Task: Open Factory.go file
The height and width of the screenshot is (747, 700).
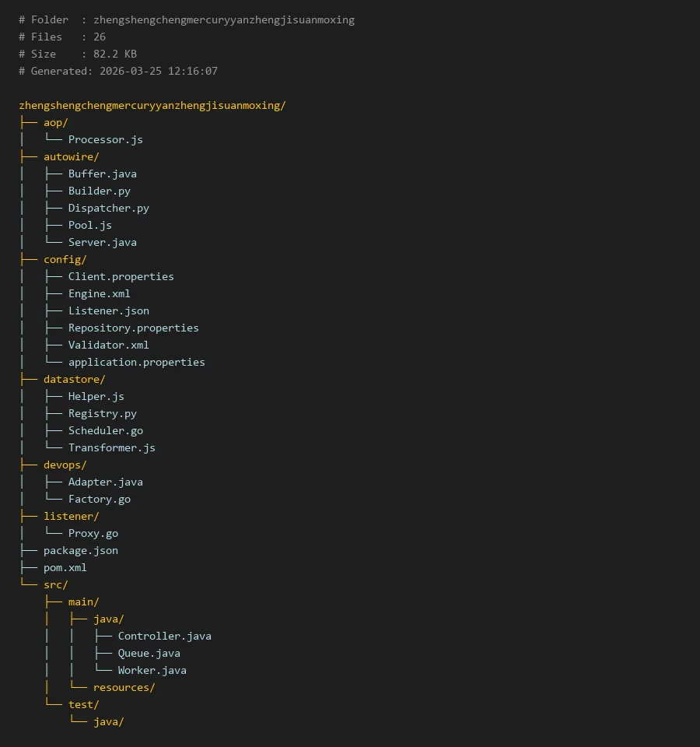Action: point(99,499)
